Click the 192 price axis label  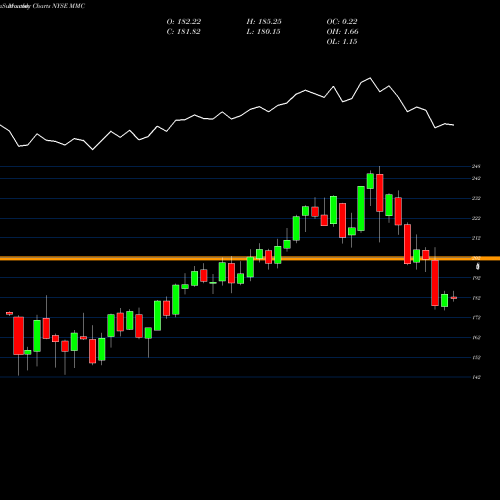click(x=476, y=278)
